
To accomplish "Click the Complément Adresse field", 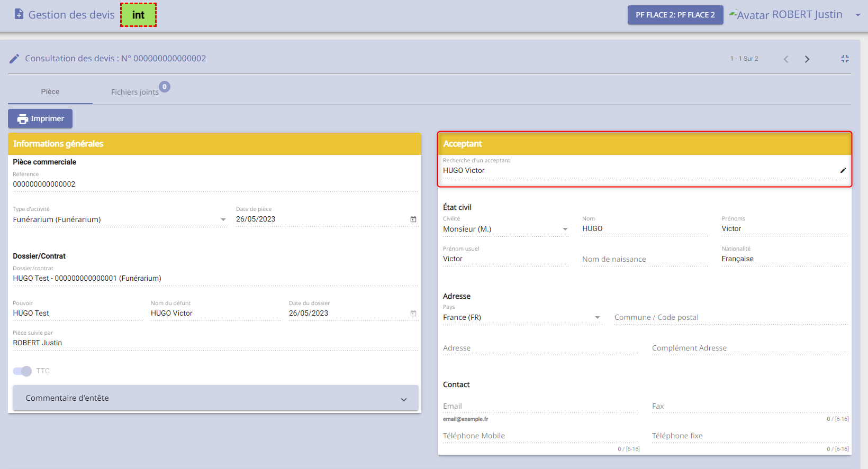I will (x=750, y=348).
